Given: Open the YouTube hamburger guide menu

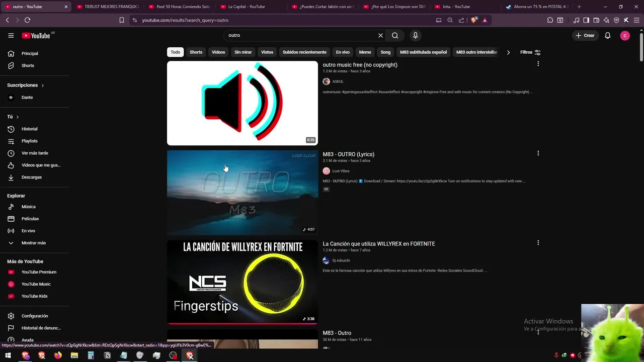Looking at the screenshot, I should point(11,36).
